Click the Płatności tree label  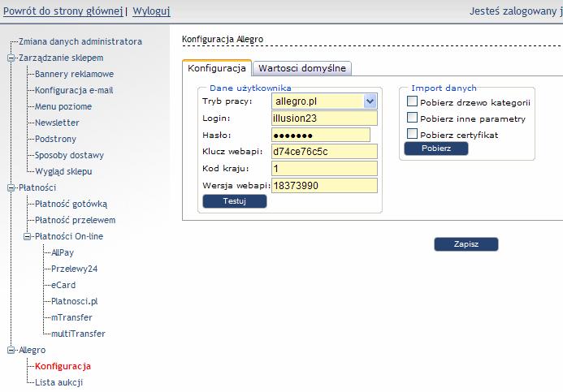[37, 187]
